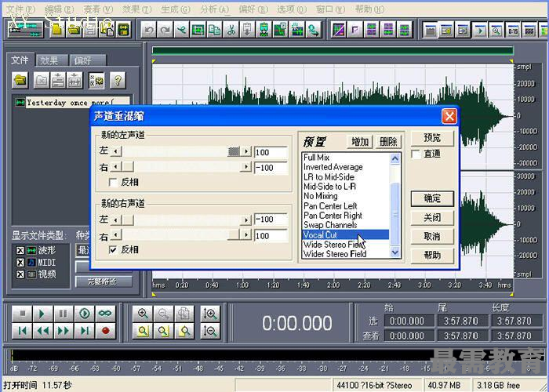The height and width of the screenshot is (392, 549).
Task: Click the Stop transport button
Action: tap(22, 314)
